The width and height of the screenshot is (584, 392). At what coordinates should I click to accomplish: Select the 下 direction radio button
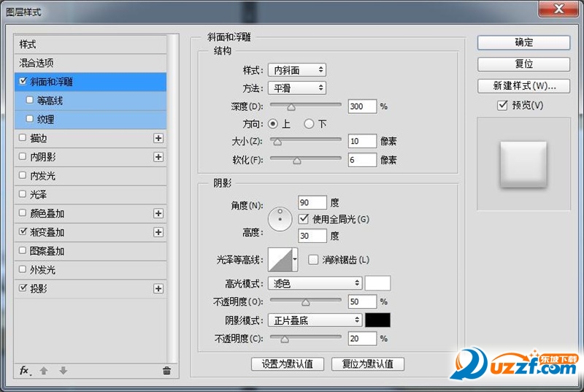(x=309, y=124)
